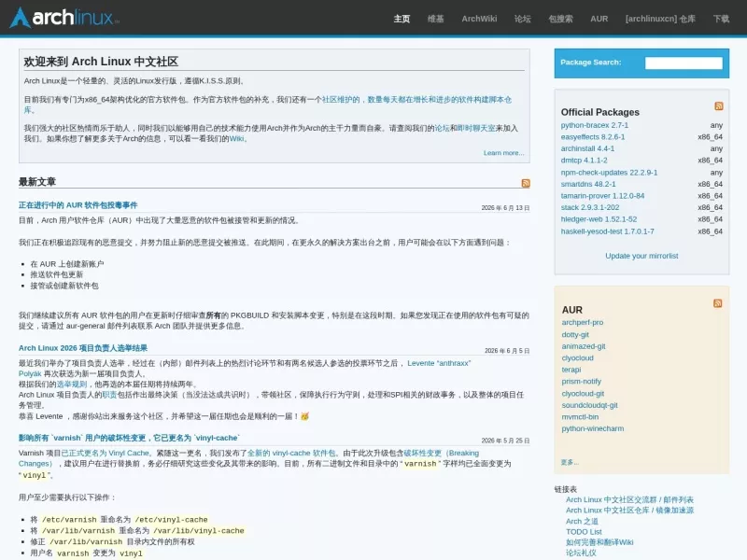Open AUR package python-winecharm
This screenshot has height=560, width=747.
[592, 428]
